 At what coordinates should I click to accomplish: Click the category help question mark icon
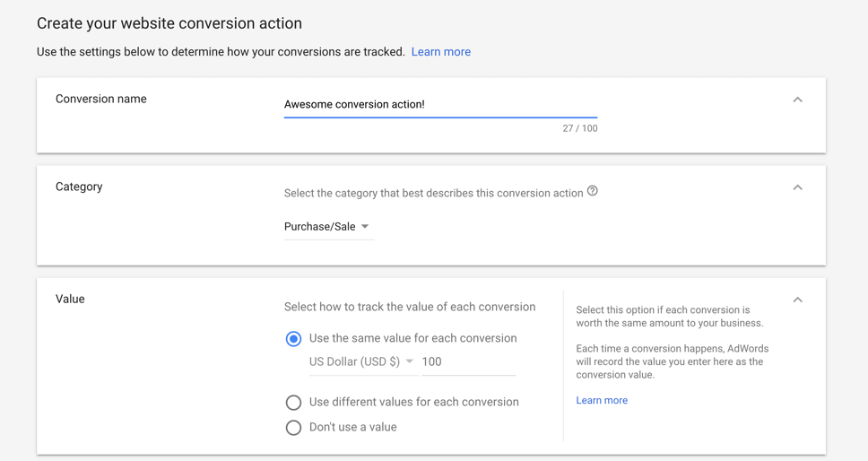click(593, 191)
